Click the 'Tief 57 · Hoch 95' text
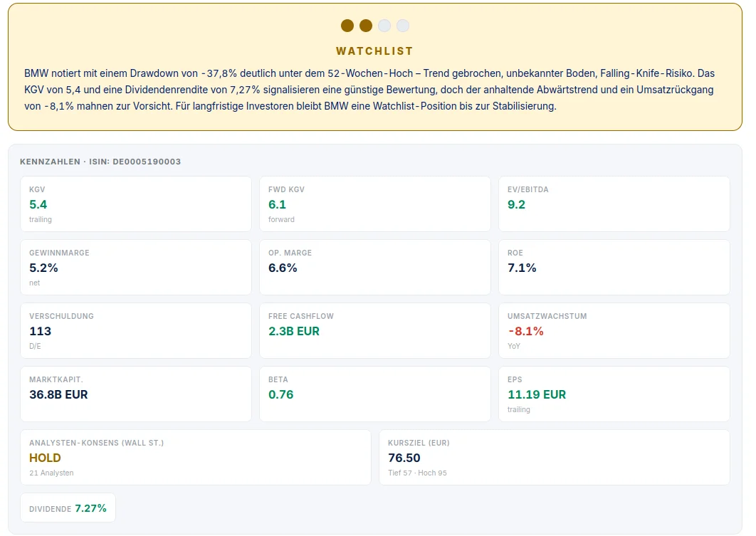756x536 pixels. pyautogui.click(x=418, y=473)
